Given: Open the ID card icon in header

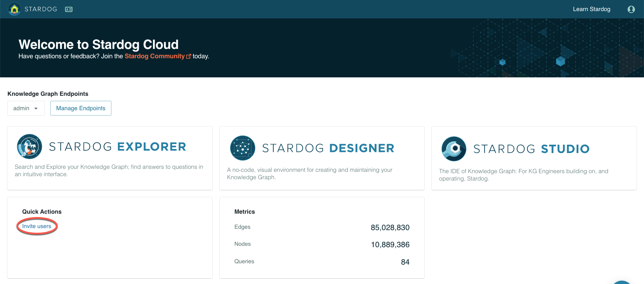Looking at the screenshot, I should click(69, 9).
